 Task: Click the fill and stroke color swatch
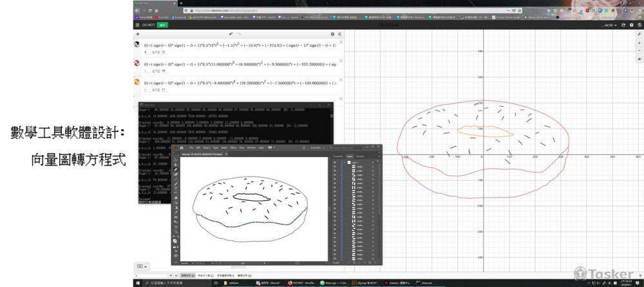[x=175, y=240]
